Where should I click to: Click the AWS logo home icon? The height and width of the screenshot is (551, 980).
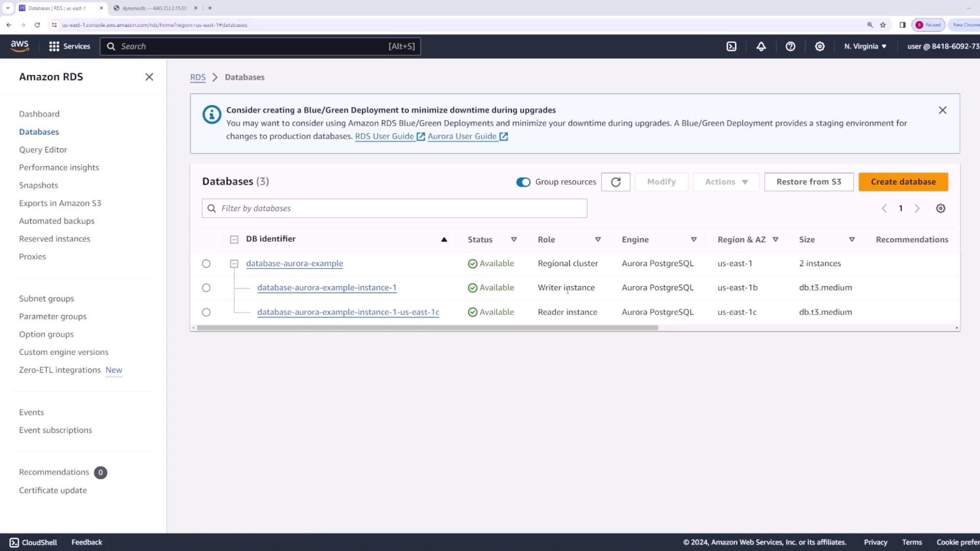[x=20, y=46]
